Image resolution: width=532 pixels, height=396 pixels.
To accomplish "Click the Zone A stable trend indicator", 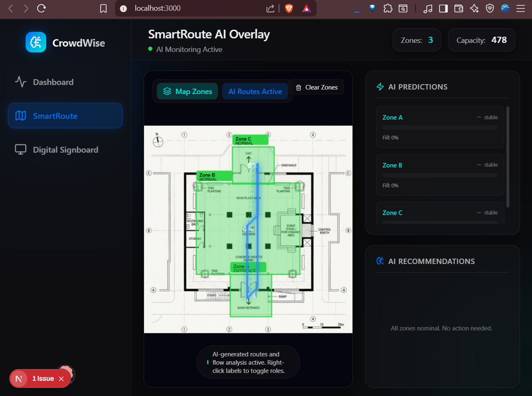I will tap(487, 118).
